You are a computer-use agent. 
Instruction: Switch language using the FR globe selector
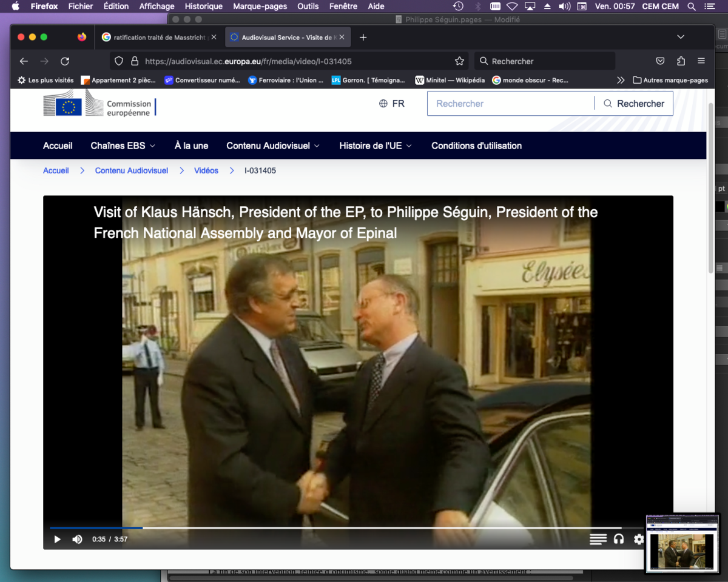[392, 104]
